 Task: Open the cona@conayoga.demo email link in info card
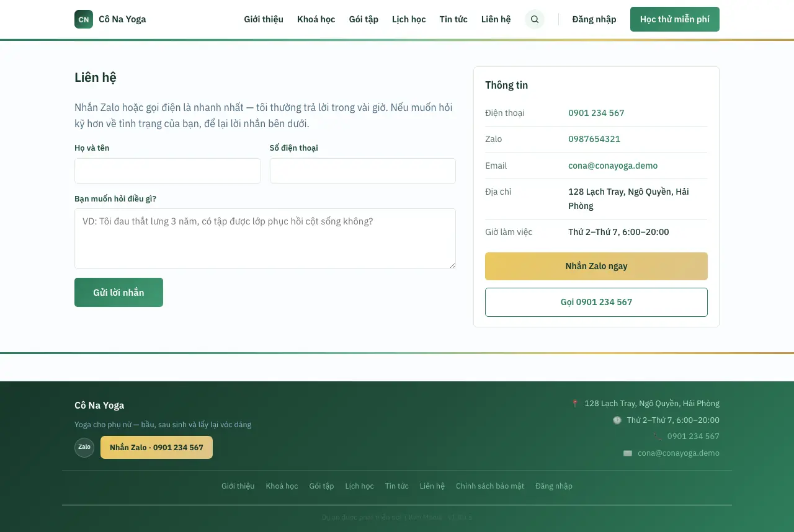tap(613, 166)
